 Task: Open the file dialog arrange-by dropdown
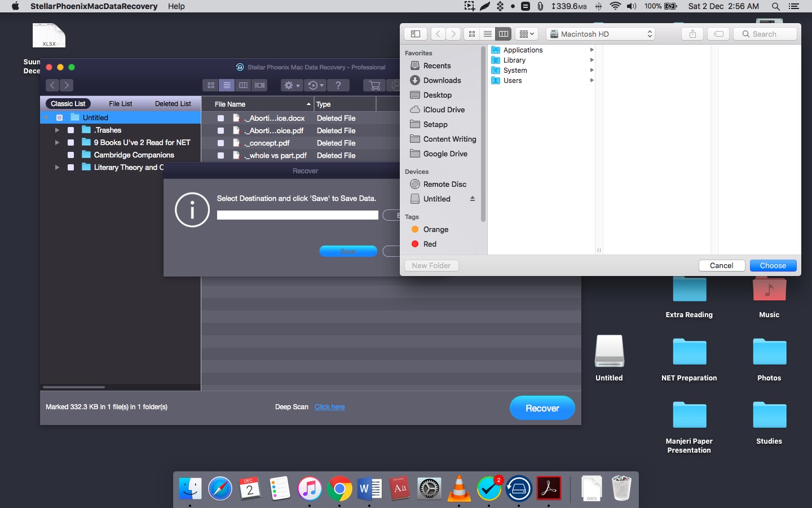pyautogui.click(x=527, y=34)
